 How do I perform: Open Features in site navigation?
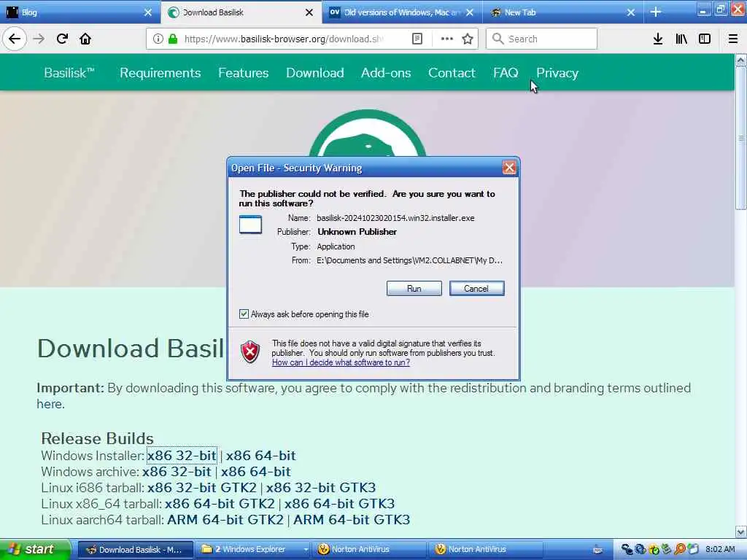tap(244, 73)
